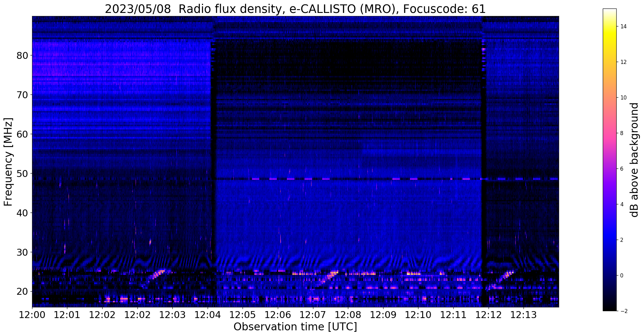
Task: Click the 'Frequency [MHz]' y-axis label
Action: [8, 162]
